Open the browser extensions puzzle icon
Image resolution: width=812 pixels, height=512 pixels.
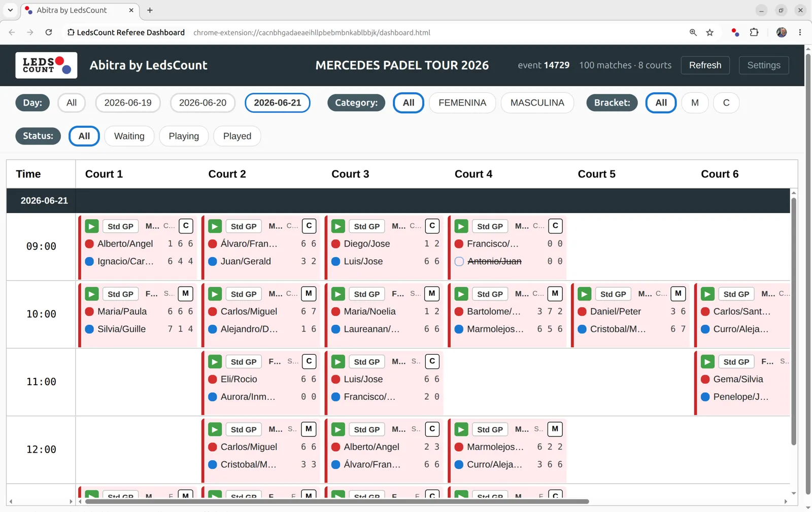[x=754, y=32]
